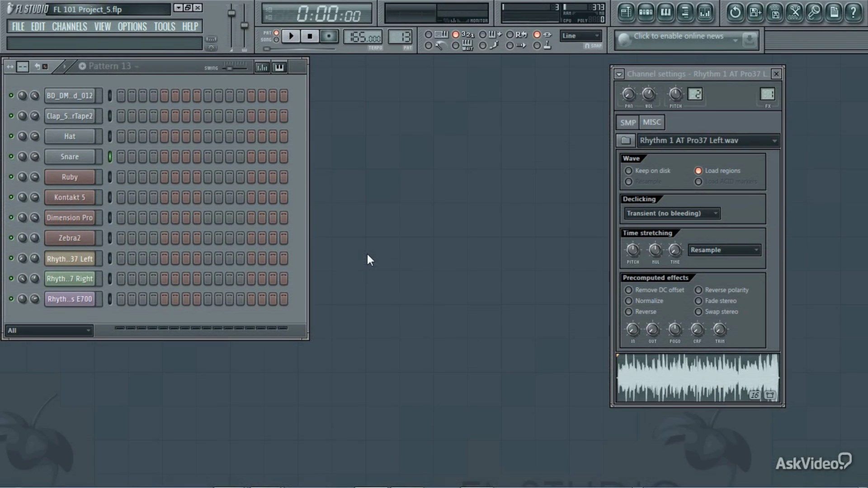Image resolution: width=868 pixels, height=488 pixels.
Task: Switch to MISC tab in channel settings
Action: [x=651, y=122]
